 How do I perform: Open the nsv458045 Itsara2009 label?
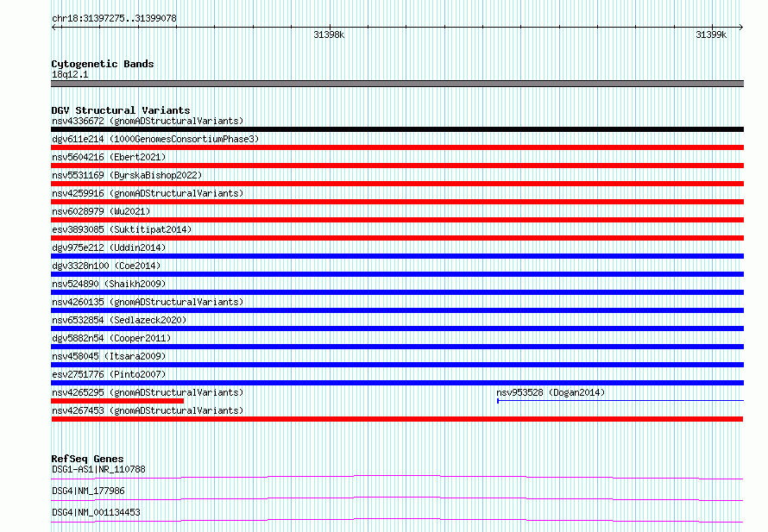coord(109,356)
